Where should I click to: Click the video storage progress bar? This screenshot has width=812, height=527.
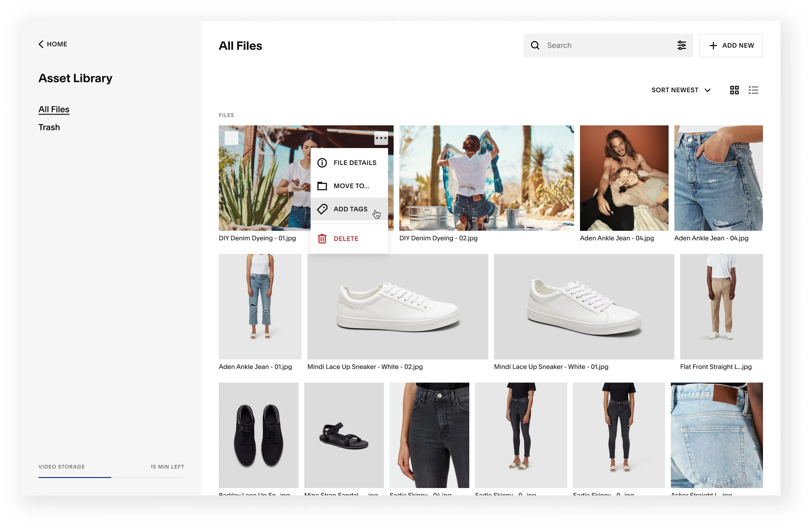coord(111,478)
